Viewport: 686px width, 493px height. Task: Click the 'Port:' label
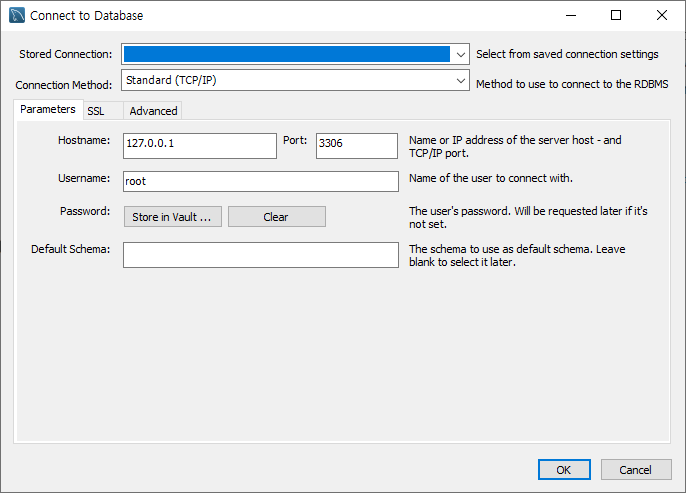(x=295, y=140)
